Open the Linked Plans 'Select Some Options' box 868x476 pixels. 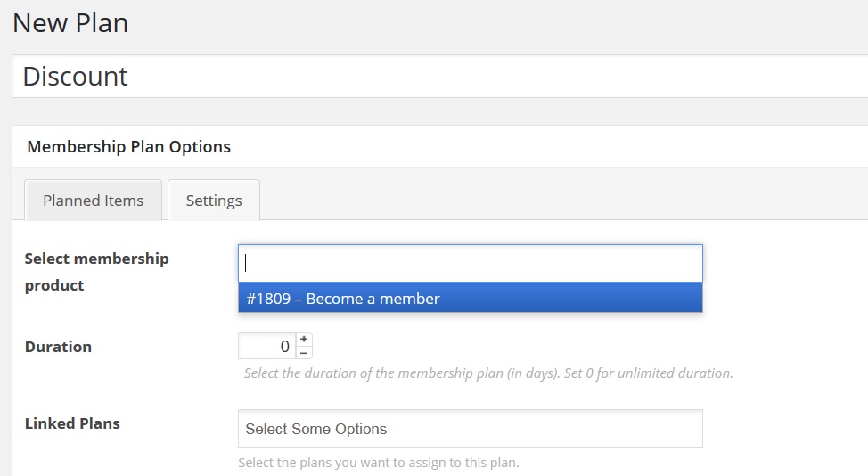pos(471,429)
